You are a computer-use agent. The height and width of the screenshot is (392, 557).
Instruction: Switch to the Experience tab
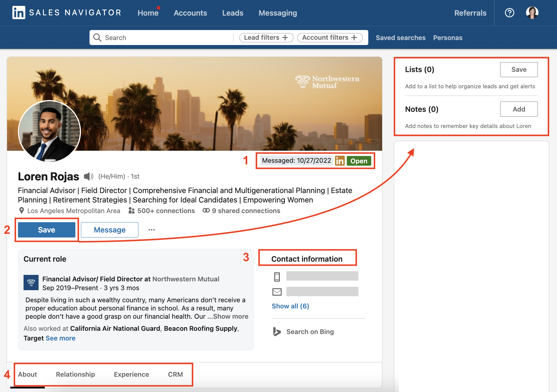[x=131, y=374]
